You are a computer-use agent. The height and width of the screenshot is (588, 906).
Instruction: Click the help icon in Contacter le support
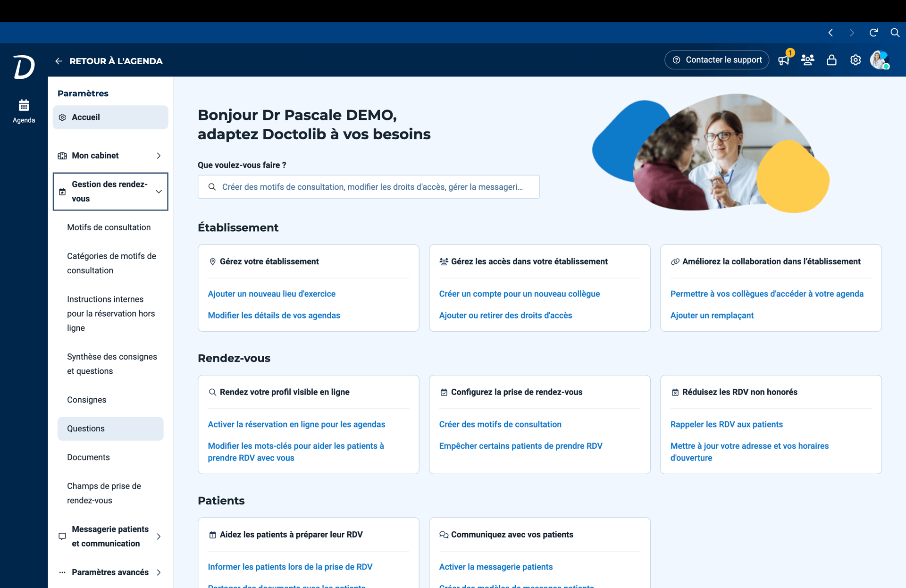676,60
